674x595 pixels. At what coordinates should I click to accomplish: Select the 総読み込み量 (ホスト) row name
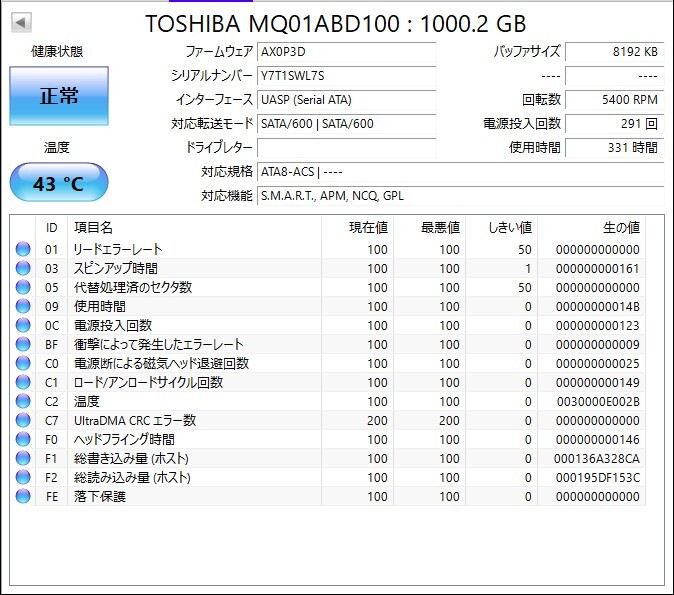[x=132, y=477]
